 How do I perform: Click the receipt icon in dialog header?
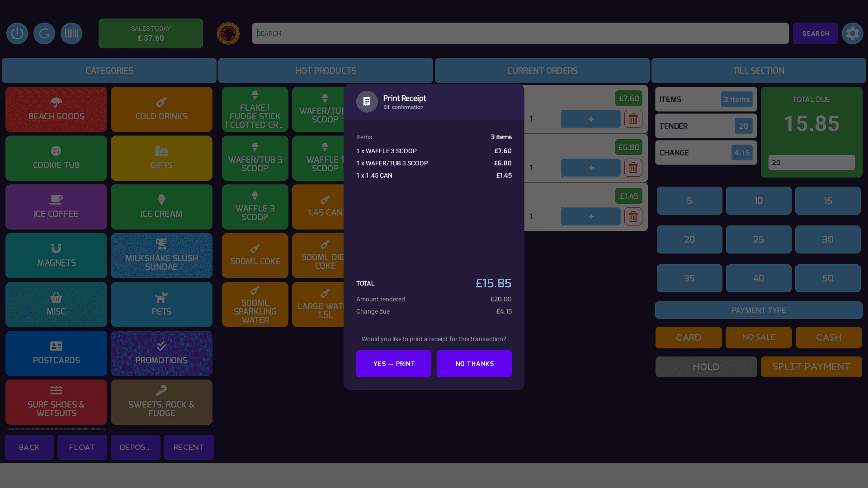coord(367,102)
